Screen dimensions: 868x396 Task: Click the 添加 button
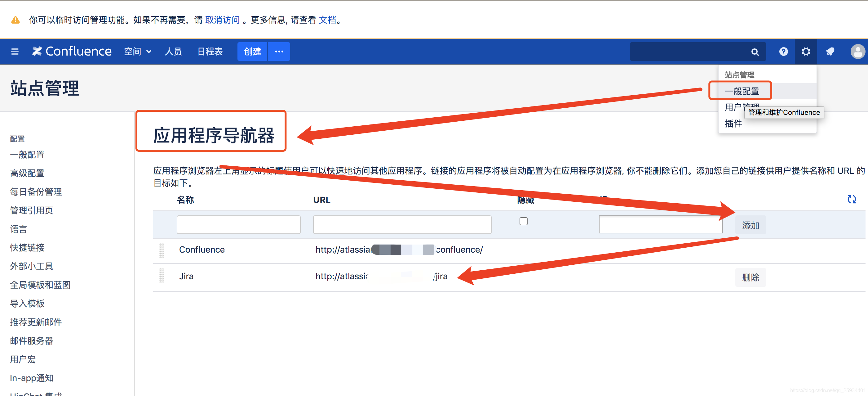pos(751,225)
